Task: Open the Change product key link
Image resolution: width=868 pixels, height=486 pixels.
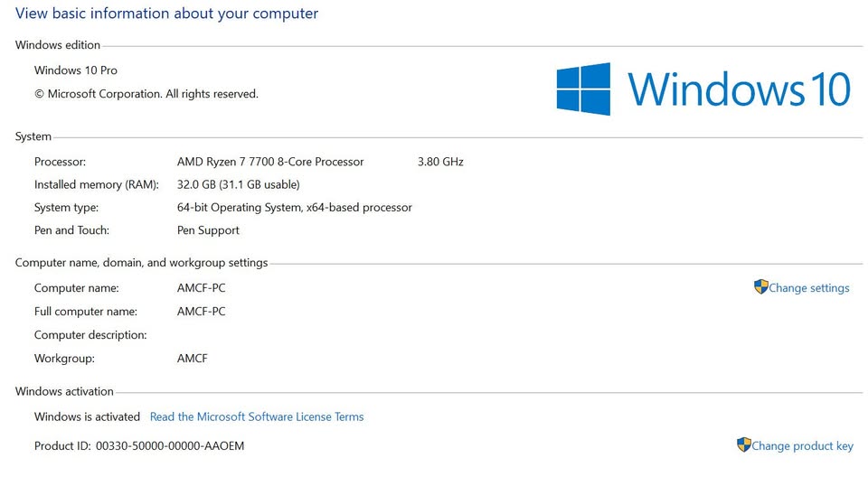Action: coord(802,446)
